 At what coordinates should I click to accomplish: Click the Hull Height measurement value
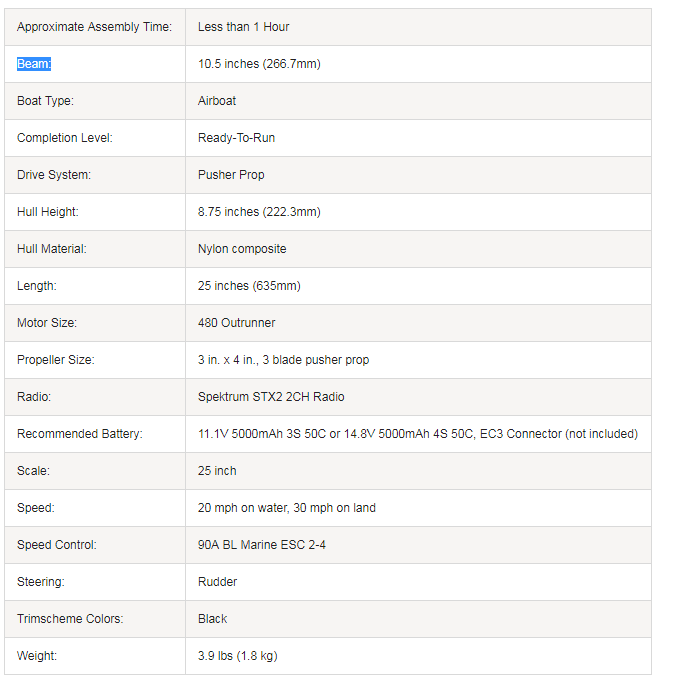point(259,212)
